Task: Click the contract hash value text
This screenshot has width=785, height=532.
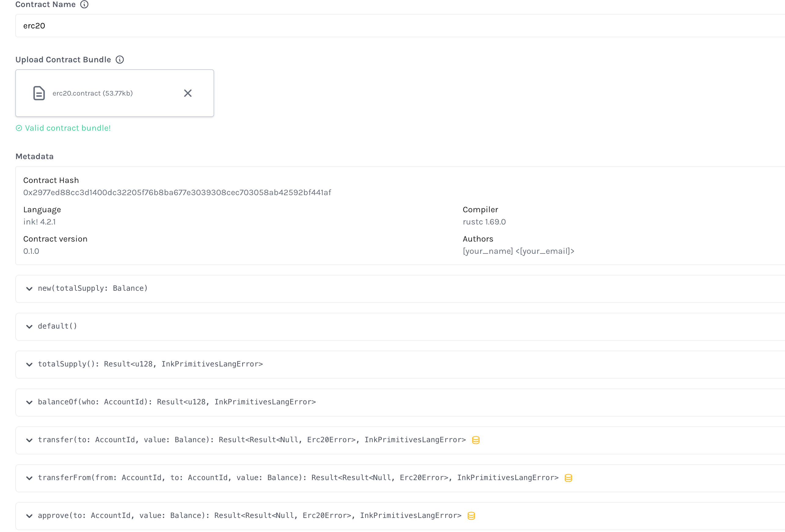Action: pos(177,192)
